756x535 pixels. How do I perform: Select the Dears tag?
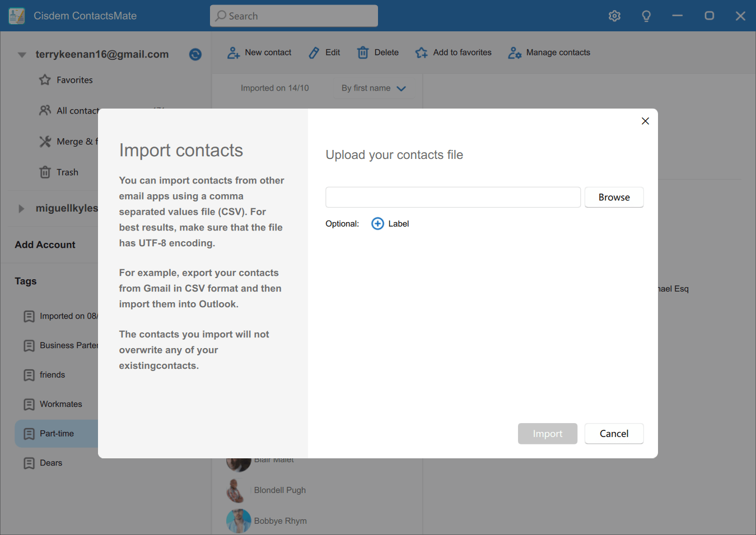(50, 463)
